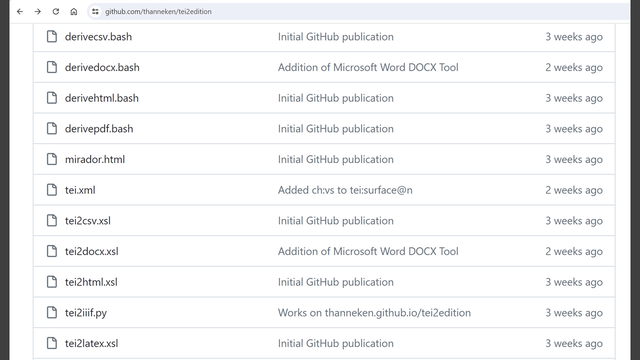Image resolution: width=640 pixels, height=360 pixels.
Task: Click the file icon beside tei.xml
Action: click(52, 190)
